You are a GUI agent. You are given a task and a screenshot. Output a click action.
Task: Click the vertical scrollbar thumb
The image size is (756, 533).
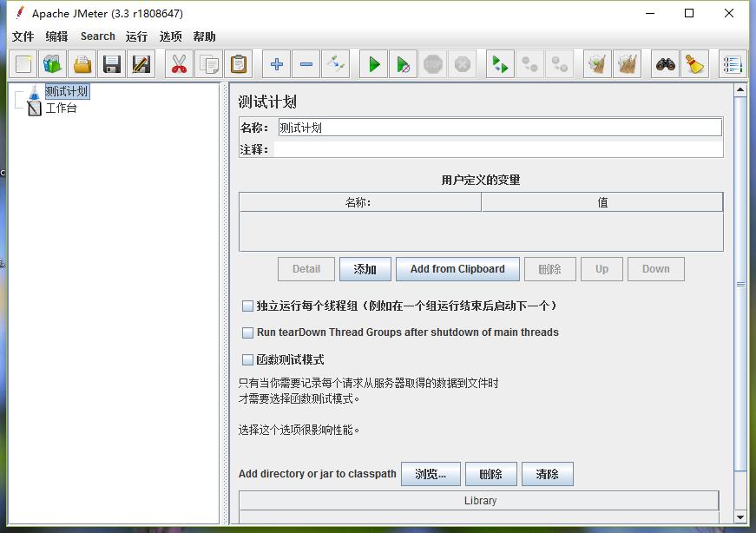740,284
